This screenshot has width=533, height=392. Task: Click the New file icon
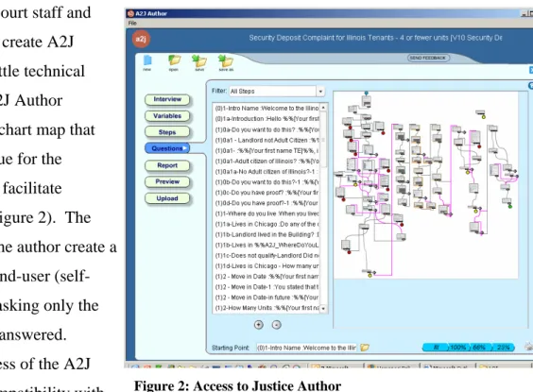pos(147,60)
